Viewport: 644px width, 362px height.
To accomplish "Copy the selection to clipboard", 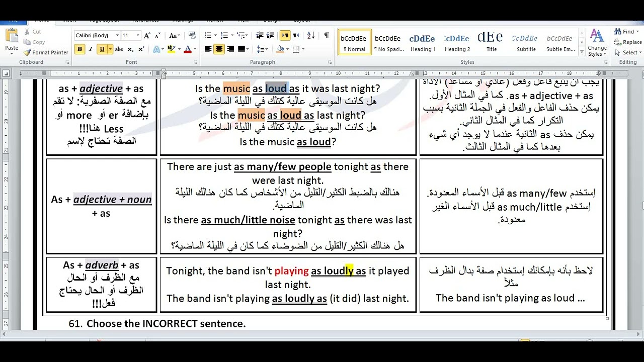I will click(34, 42).
